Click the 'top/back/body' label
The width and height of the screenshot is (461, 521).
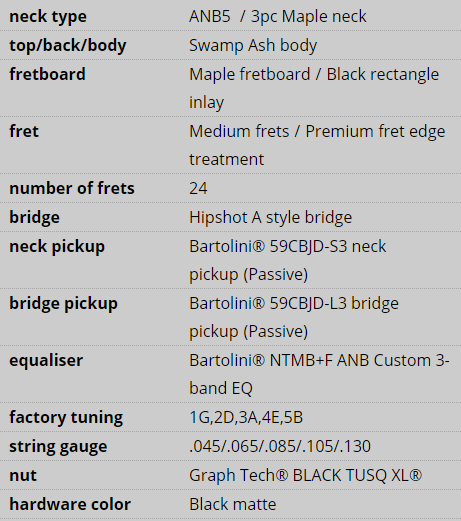[x=68, y=46]
